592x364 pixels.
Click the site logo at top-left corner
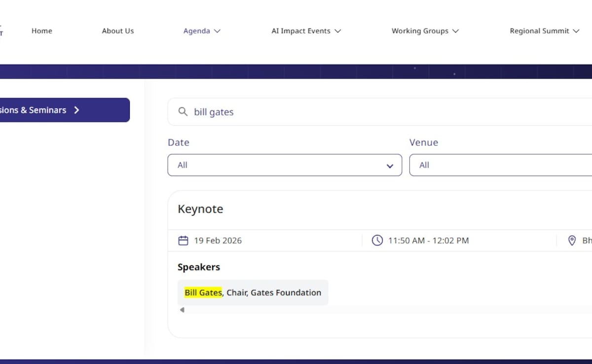(x=1, y=31)
